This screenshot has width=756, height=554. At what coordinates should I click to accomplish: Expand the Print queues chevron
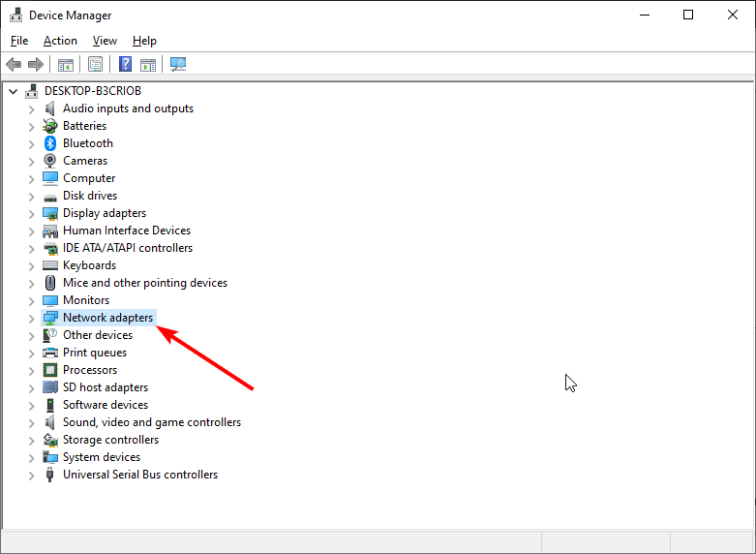pos(31,354)
